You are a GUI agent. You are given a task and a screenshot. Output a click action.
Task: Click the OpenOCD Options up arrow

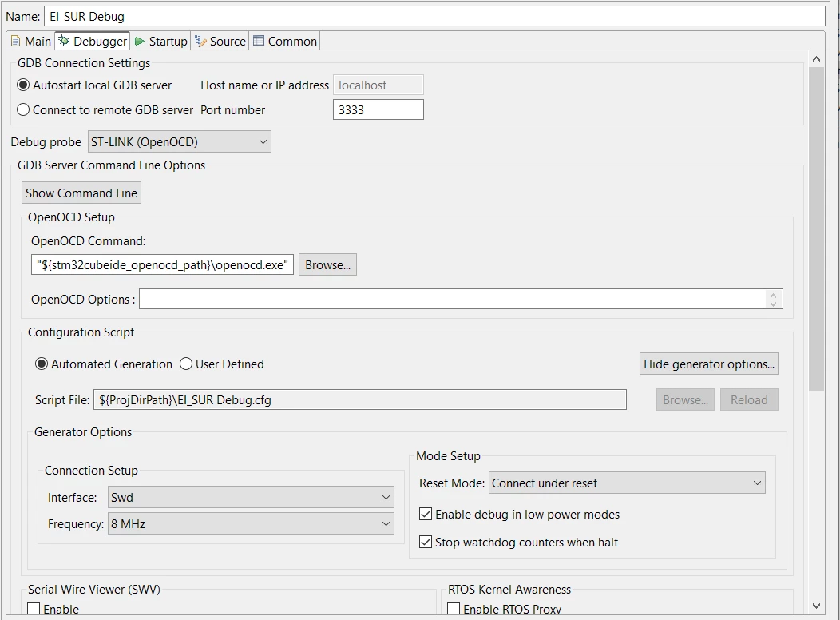click(x=773, y=295)
